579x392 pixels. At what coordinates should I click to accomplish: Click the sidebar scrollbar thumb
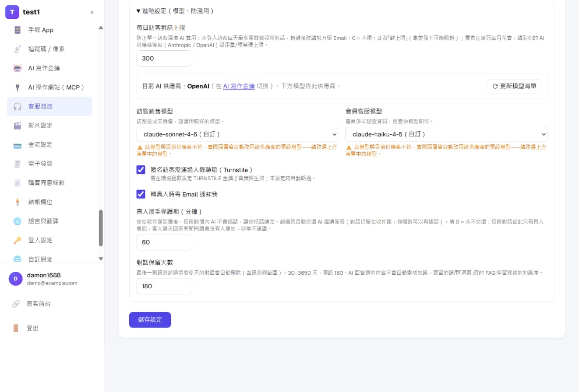click(101, 228)
